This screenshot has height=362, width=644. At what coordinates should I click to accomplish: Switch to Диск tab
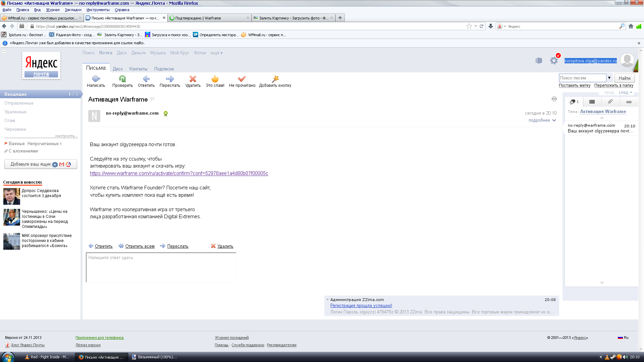(118, 69)
